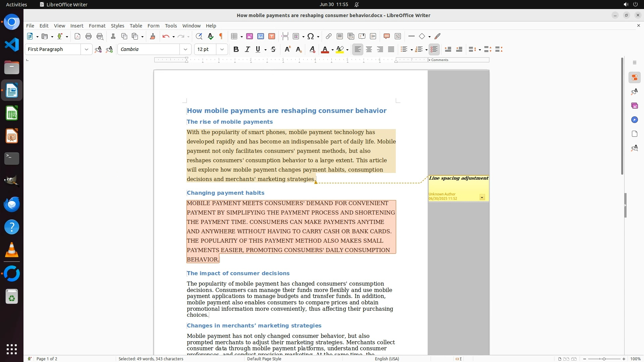The width and height of the screenshot is (644, 362).
Task: Expand the paragraph style dropdown arrow
Action: click(87, 50)
